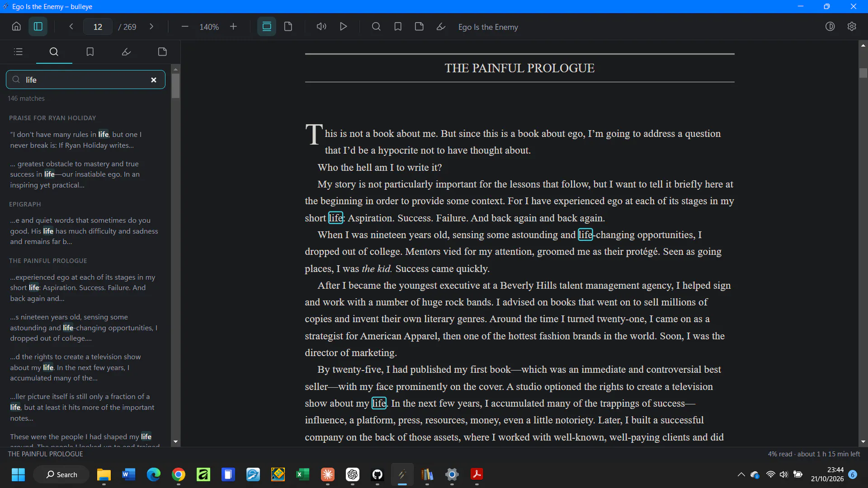Go to next page arrow

click(151, 27)
